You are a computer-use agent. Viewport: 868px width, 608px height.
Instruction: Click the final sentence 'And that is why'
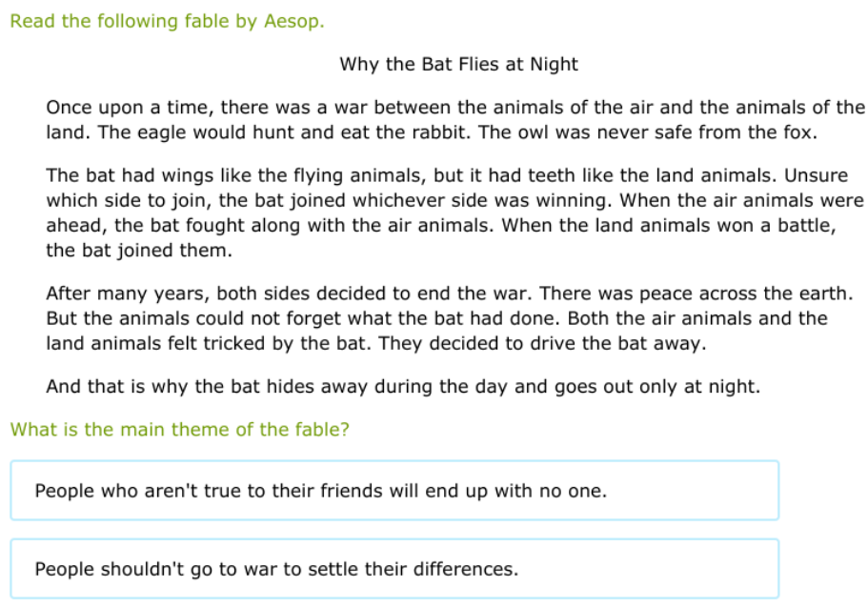click(402, 387)
